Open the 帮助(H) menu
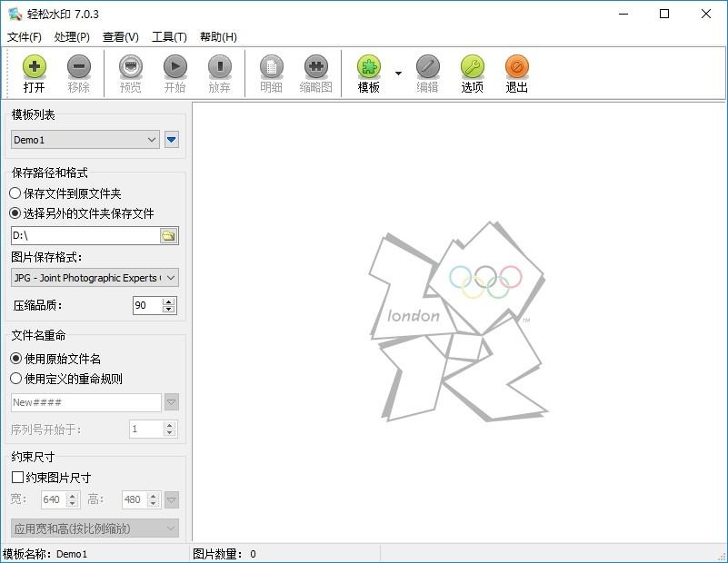Image resolution: width=728 pixels, height=563 pixels. [218, 37]
